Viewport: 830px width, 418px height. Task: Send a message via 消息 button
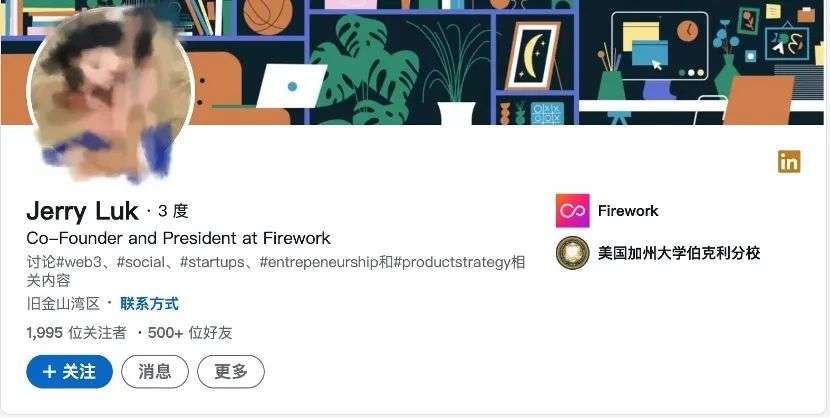(155, 371)
